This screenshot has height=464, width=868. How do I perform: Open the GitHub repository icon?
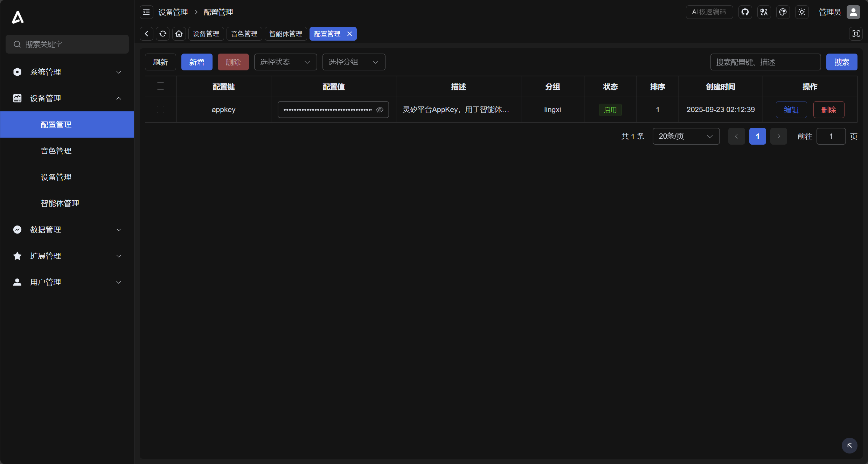(x=745, y=12)
